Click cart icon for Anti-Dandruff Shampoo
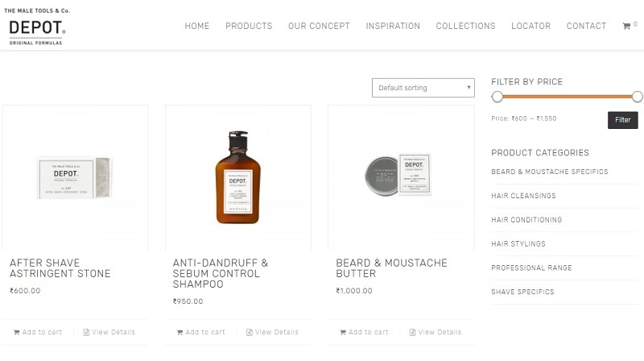This screenshot has width=644, height=361. click(179, 332)
